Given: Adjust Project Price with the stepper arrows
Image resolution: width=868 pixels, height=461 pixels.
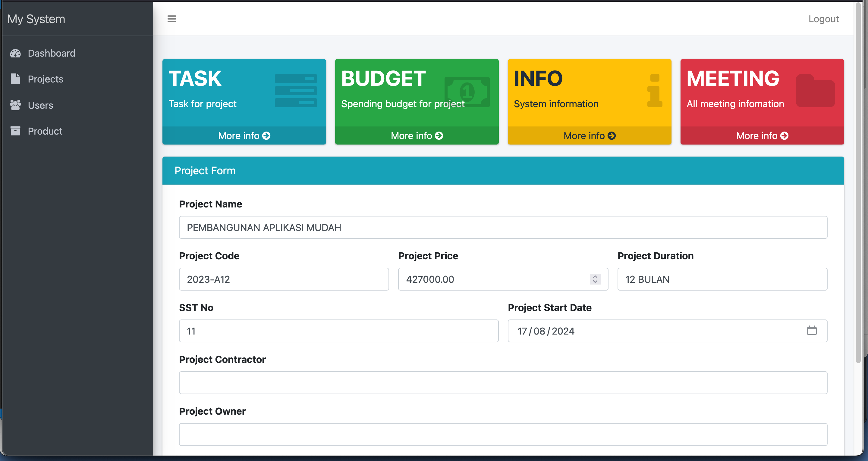Looking at the screenshot, I should coord(595,279).
